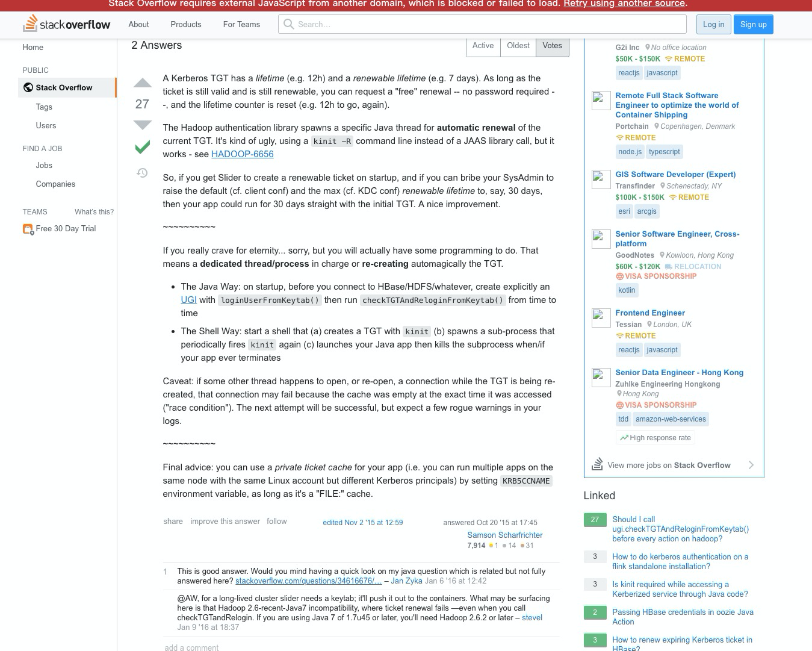This screenshot has height=651, width=812.
Task: Click the REMOTE wifi icon on the Frontend Engineer job
Action: pyautogui.click(x=619, y=335)
